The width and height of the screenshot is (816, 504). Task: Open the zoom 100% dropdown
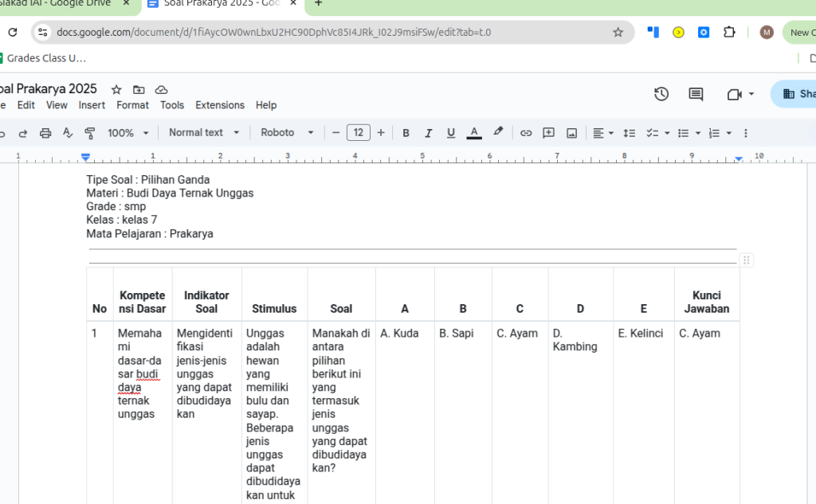(x=127, y=133)
